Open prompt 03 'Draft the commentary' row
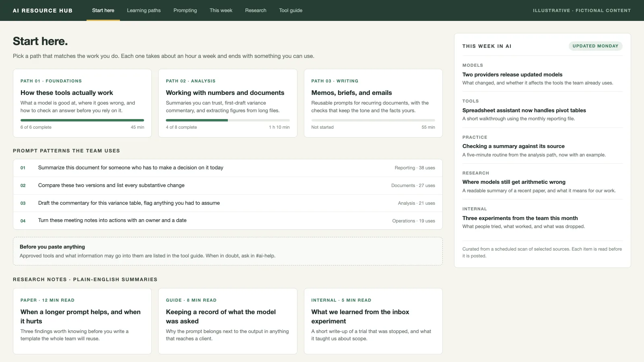Viewport: 644px width, 362px height. click(x=228, y=203)
